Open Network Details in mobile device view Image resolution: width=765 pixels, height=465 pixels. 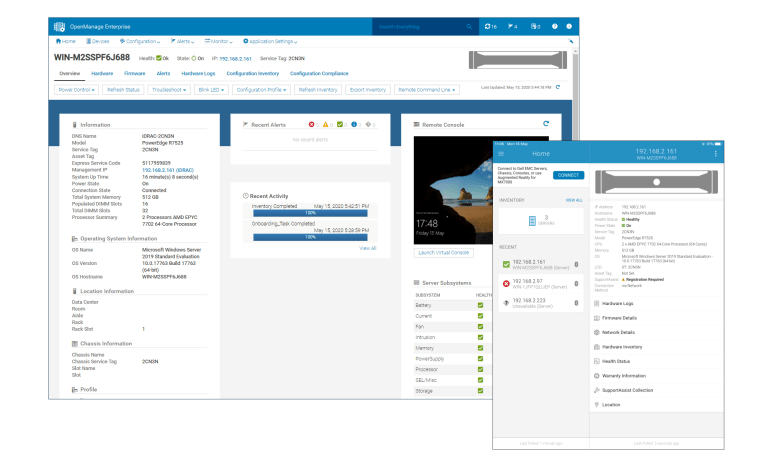coord(656,332)
